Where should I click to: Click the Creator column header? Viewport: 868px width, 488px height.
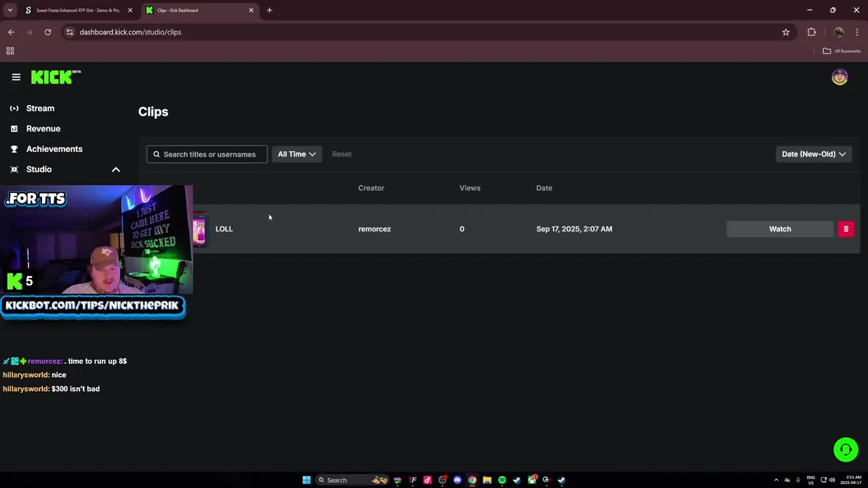(x=371, y=188)
